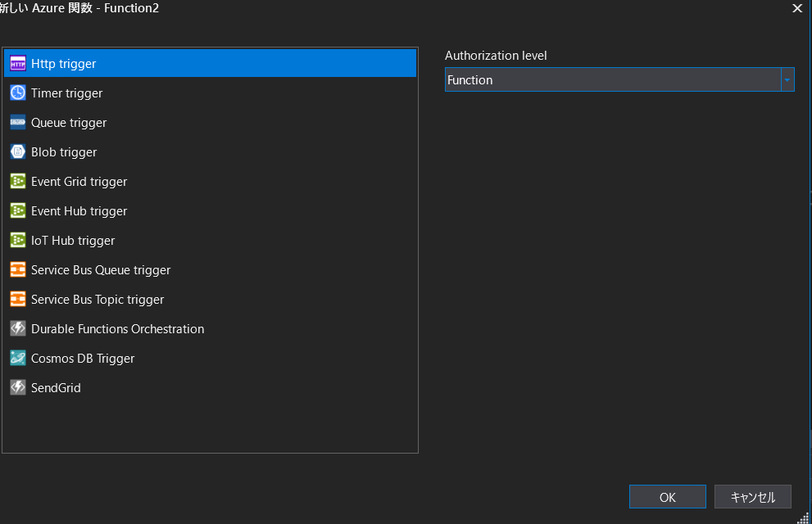812x524 pixels.
Task: Click the Blob trigger icon
Action: pos(17,152)
